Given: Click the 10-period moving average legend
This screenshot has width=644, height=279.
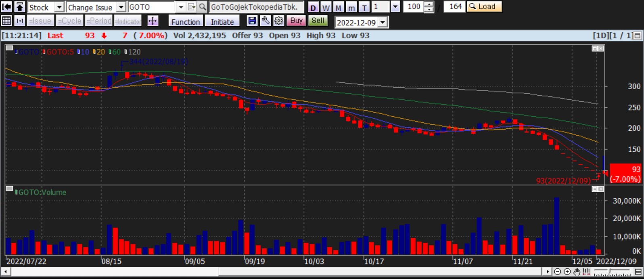Looking at the screenshot, I should click(x=84, y=52).
